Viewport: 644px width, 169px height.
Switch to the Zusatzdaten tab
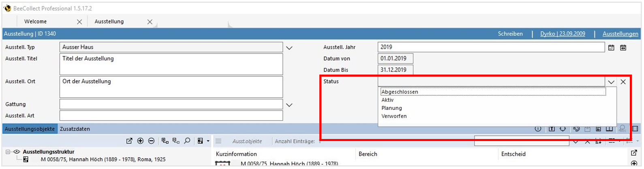[75, 129]
